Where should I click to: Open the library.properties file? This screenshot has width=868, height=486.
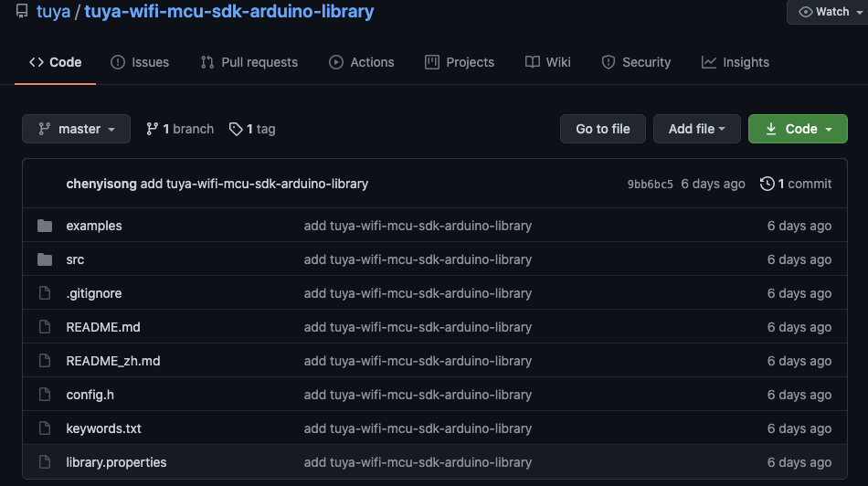(116, 462)
